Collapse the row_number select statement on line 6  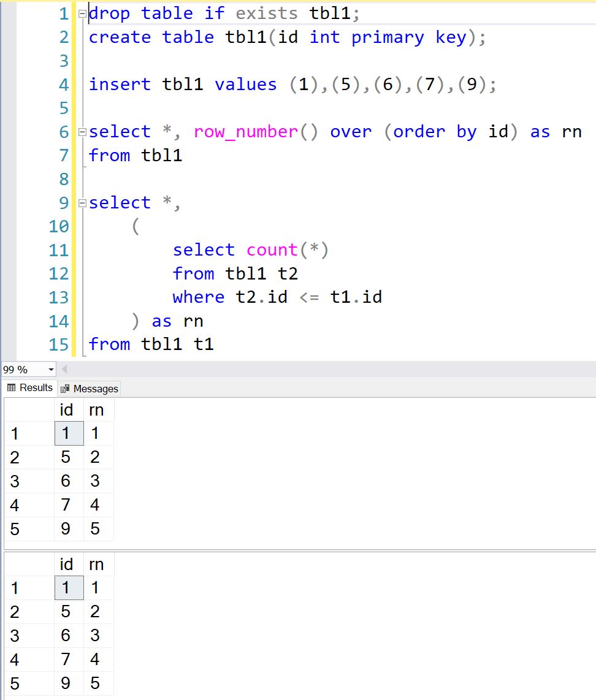click(83, 132)
